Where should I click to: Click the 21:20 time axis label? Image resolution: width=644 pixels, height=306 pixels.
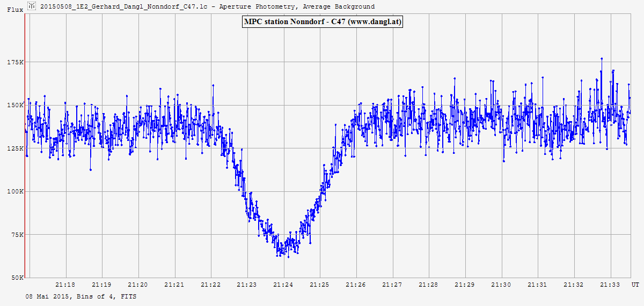point(138,285)
